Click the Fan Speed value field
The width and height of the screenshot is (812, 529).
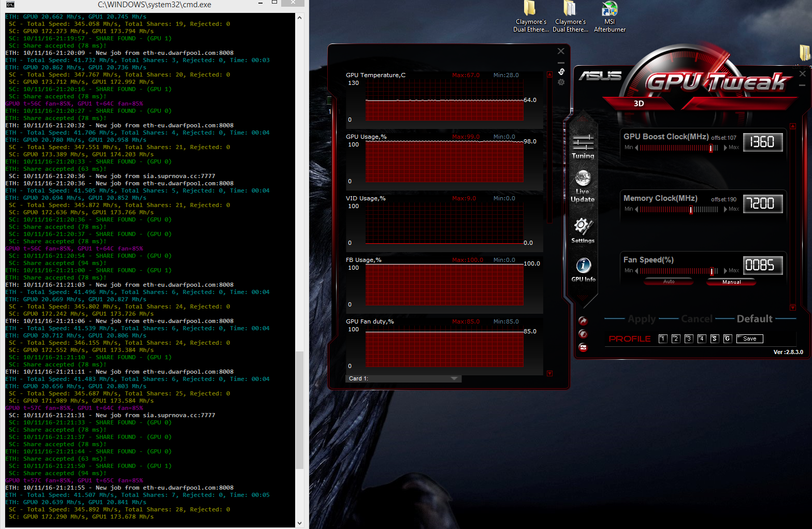coord(762,266)
